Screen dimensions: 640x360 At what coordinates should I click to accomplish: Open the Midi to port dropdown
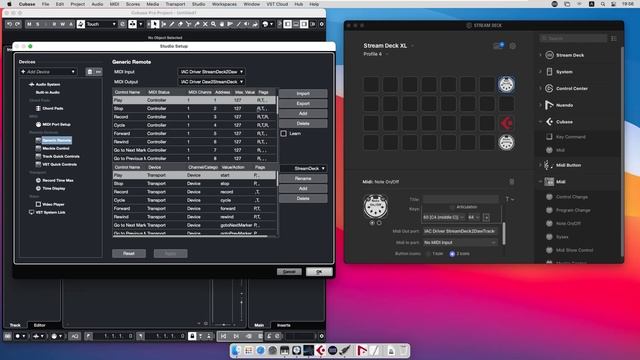click(460, 242)
